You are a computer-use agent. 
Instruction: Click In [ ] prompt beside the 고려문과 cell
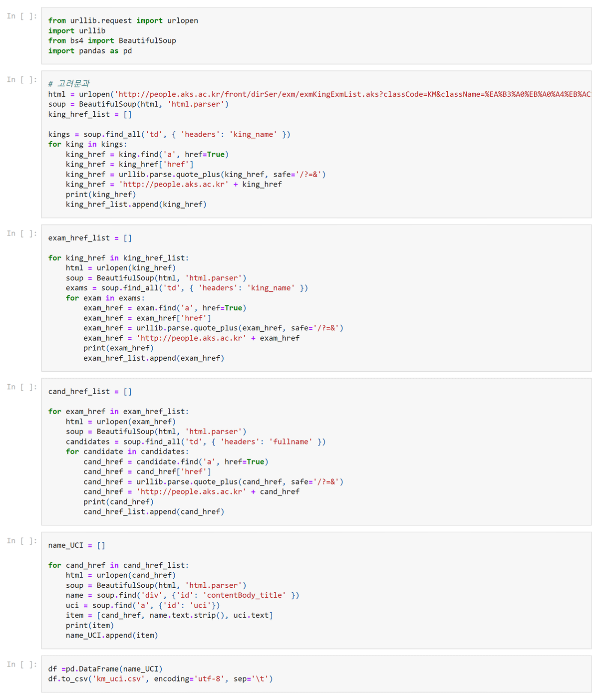[x=21, y=80]
